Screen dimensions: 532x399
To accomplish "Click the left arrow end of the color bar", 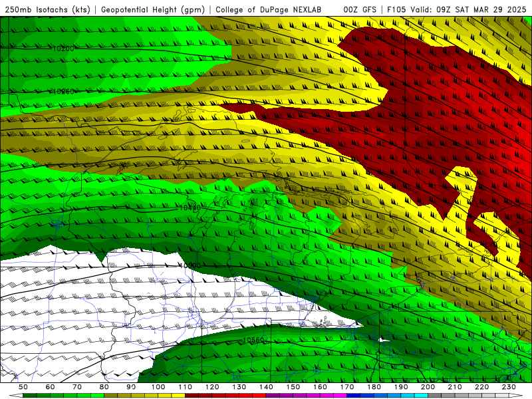I will 16,396.
